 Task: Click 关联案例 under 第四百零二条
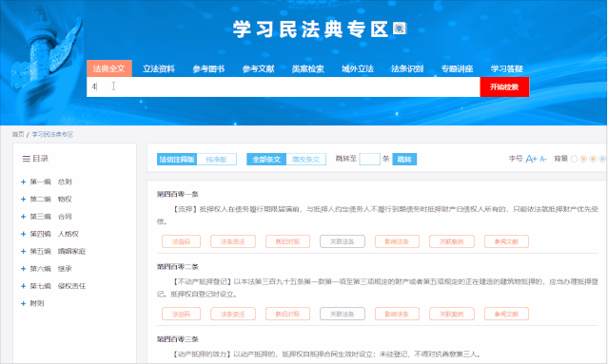pos(452,314)
